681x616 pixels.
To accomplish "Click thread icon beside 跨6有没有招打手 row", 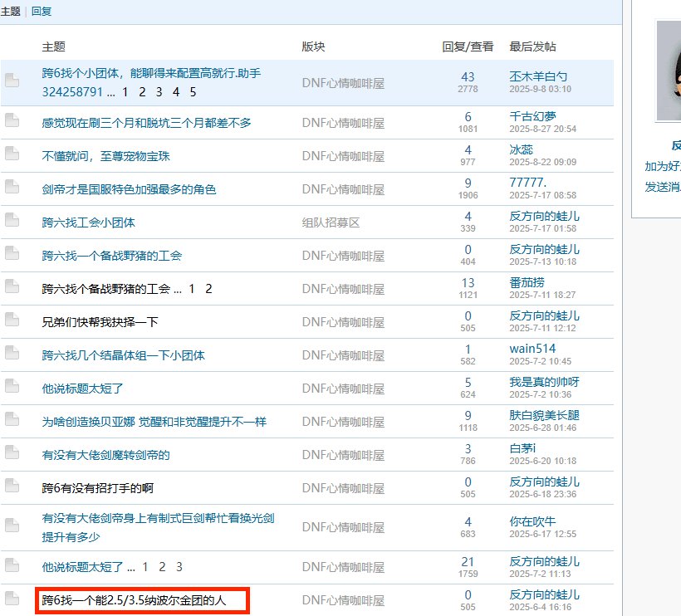I will coord(12,486).
